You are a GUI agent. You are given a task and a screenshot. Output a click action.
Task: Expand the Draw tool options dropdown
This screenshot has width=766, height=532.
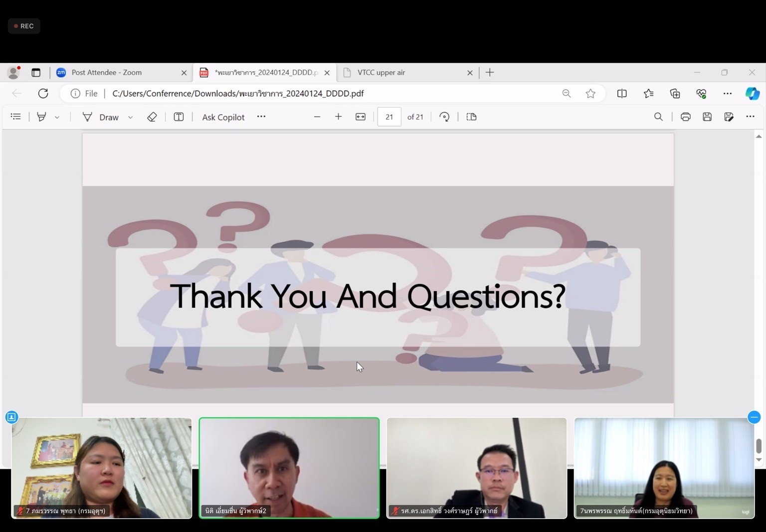pyautogui.click(x=131, y=117)
